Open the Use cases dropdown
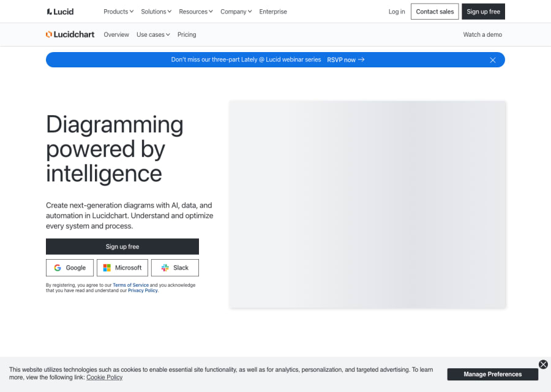The image size is (551, 392). coord(153,34)
